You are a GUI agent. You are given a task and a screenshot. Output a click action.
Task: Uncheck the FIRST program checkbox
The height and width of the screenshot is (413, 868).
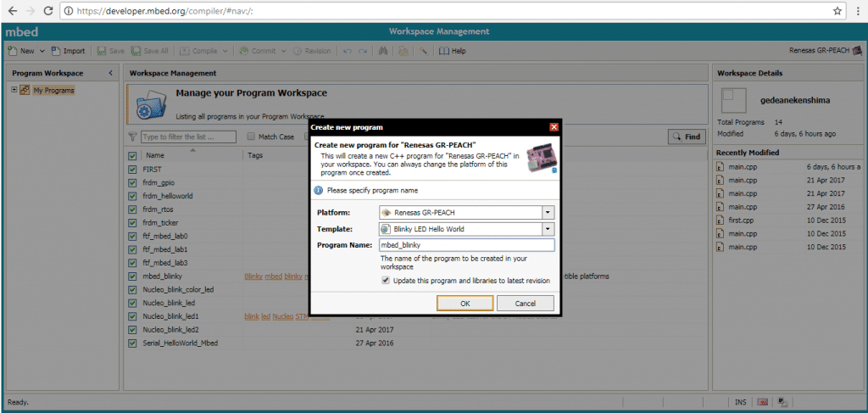click(132, 170)
